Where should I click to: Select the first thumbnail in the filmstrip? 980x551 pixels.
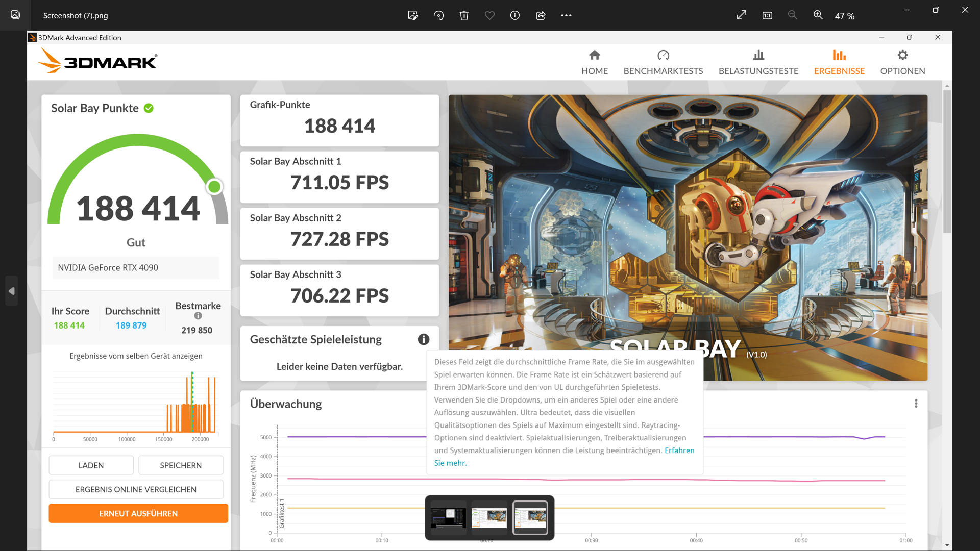click(x=448, y=517)
